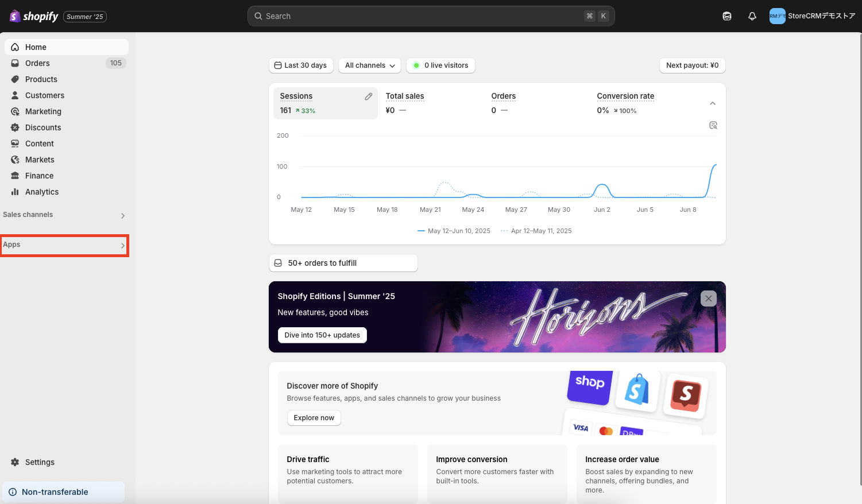Open the Discounts section
The width and height of the screenshot is (862, 504).
click(x=67, y=127)
